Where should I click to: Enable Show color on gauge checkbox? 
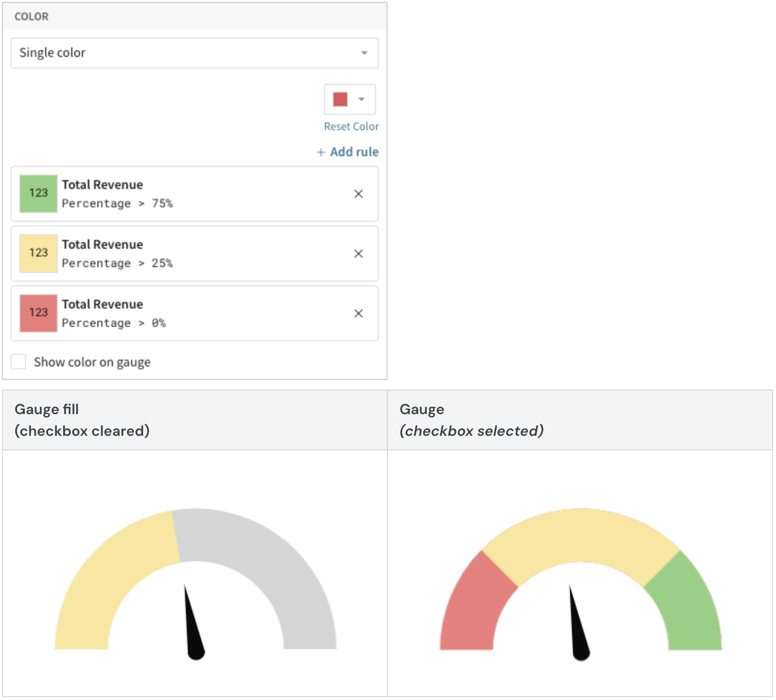tap(18, 362)
